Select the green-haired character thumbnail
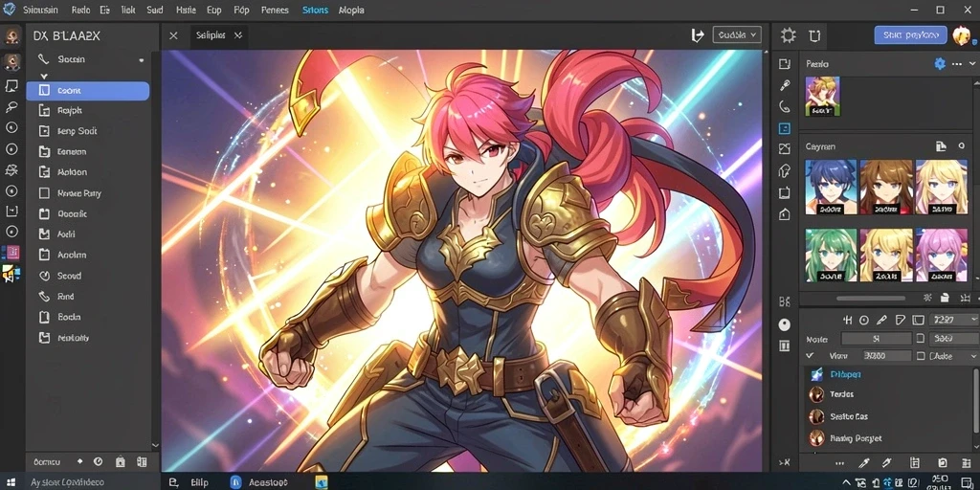This screenshot has width=980, height=490. [x=831, y=255]
